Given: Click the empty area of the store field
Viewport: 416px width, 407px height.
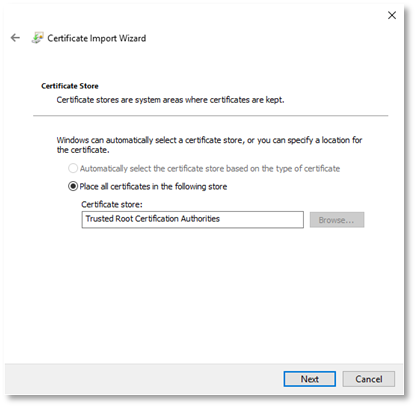Looking at the screenshot, I should click(x=262, y=219).
